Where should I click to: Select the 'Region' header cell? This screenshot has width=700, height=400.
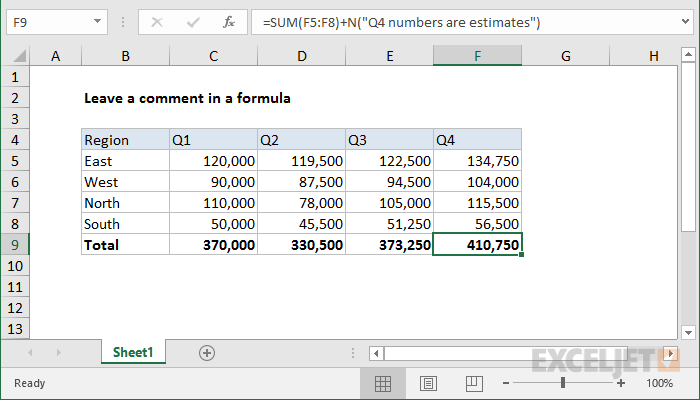pyautogui.click(x=125, y=140)
